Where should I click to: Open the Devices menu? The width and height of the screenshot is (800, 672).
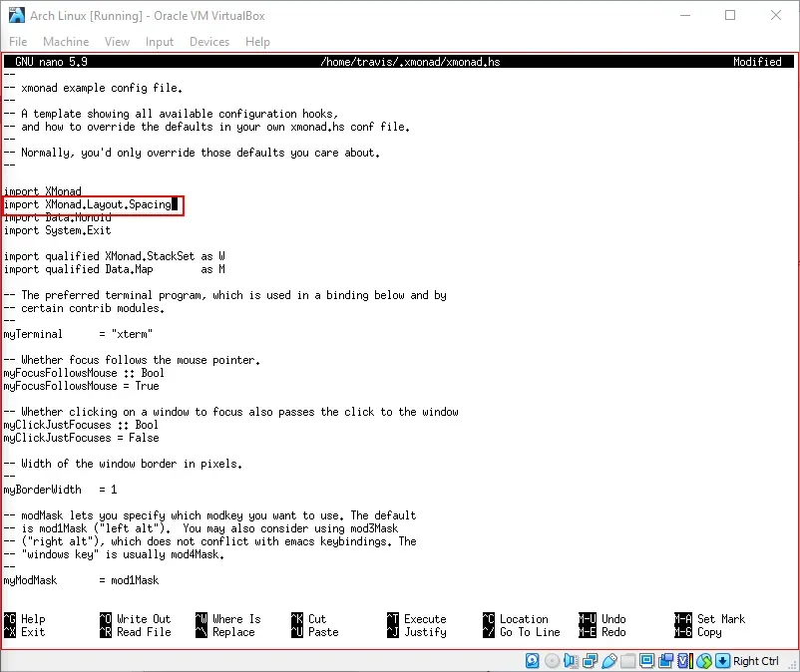point(209,42)
